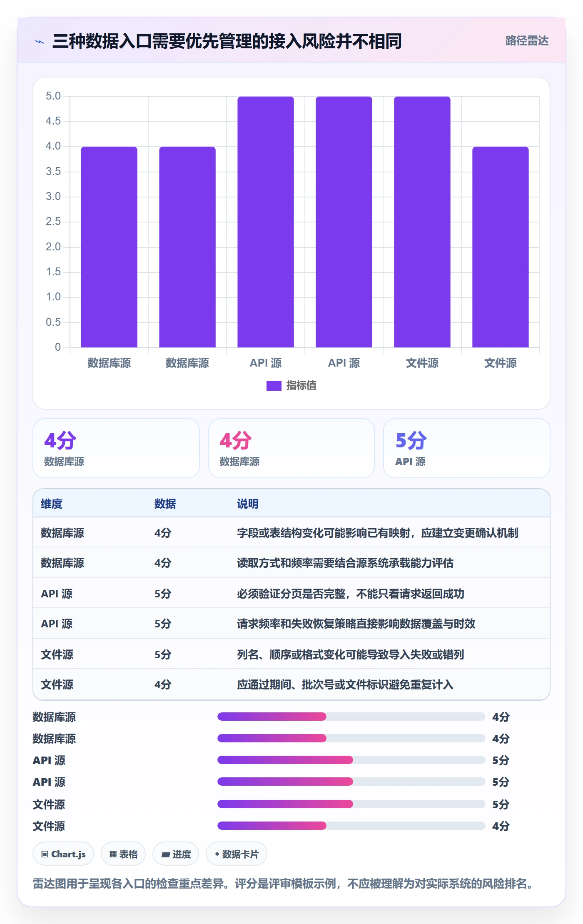Click the 维度 column header

tap(52, 504)
